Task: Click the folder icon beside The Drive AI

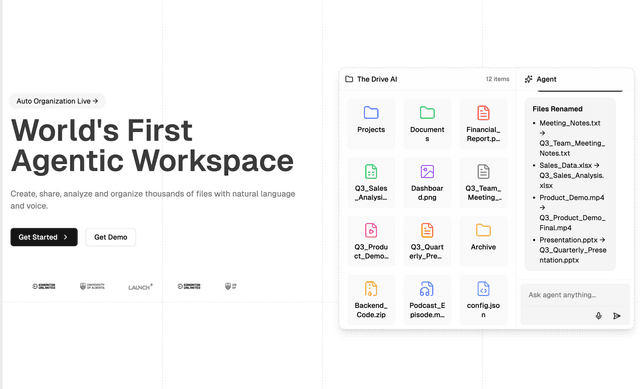Action: point(349,79)
